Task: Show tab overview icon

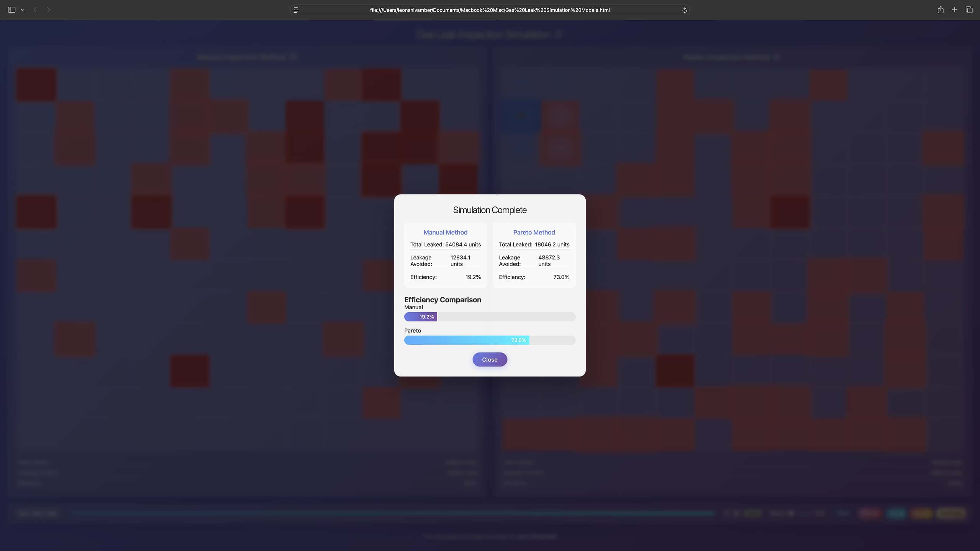Action: coord(969,10)
